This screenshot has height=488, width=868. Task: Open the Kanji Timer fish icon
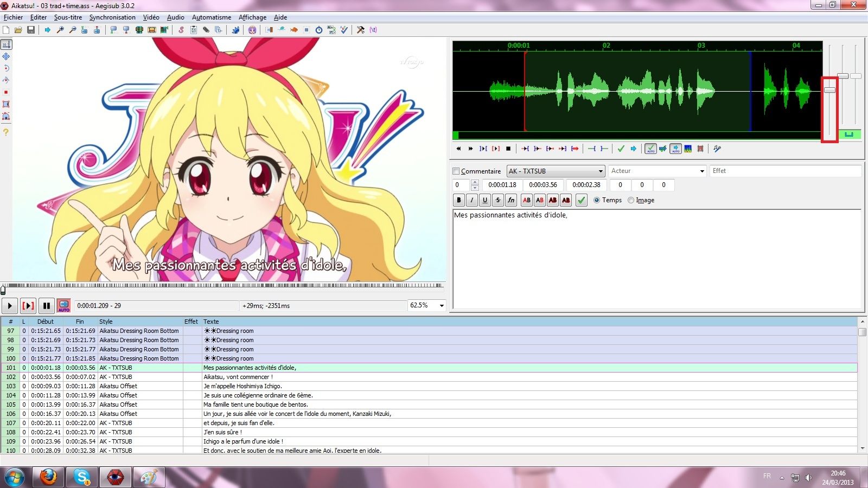tap(293, 30)
